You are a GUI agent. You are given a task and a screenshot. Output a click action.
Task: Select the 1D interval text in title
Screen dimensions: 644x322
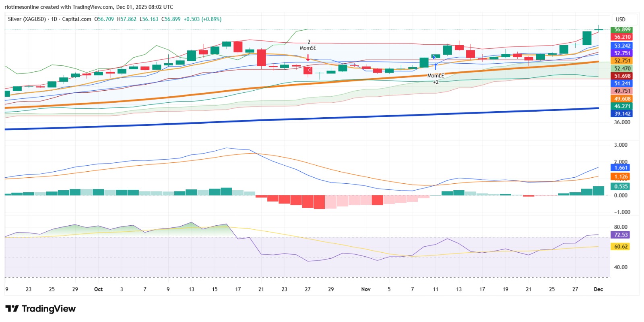(54, 19)
